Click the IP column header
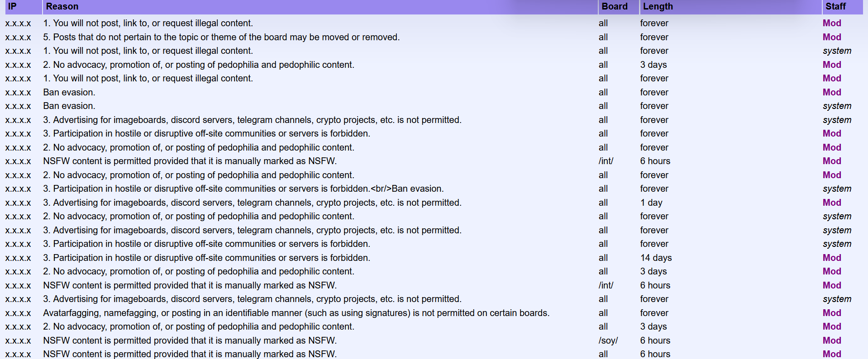The image size is (868, 359). click(x=12, y=7)
